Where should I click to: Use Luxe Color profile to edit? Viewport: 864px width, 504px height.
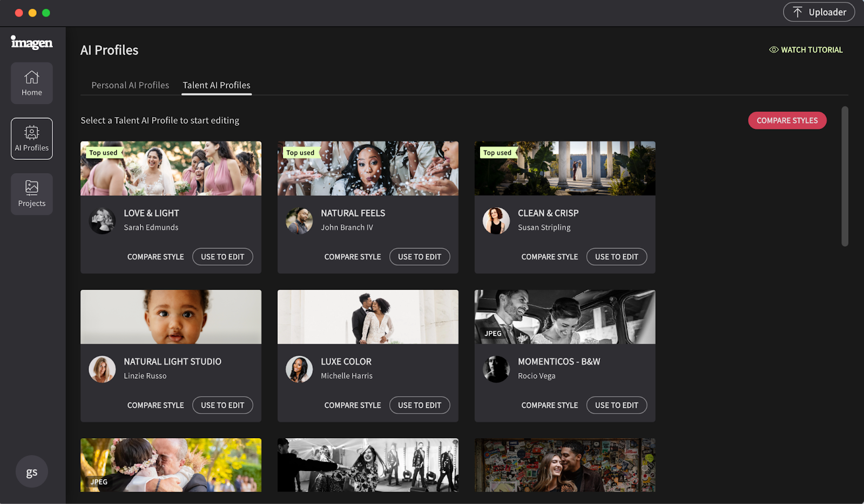pyautogui.click(x=420, y=405)
